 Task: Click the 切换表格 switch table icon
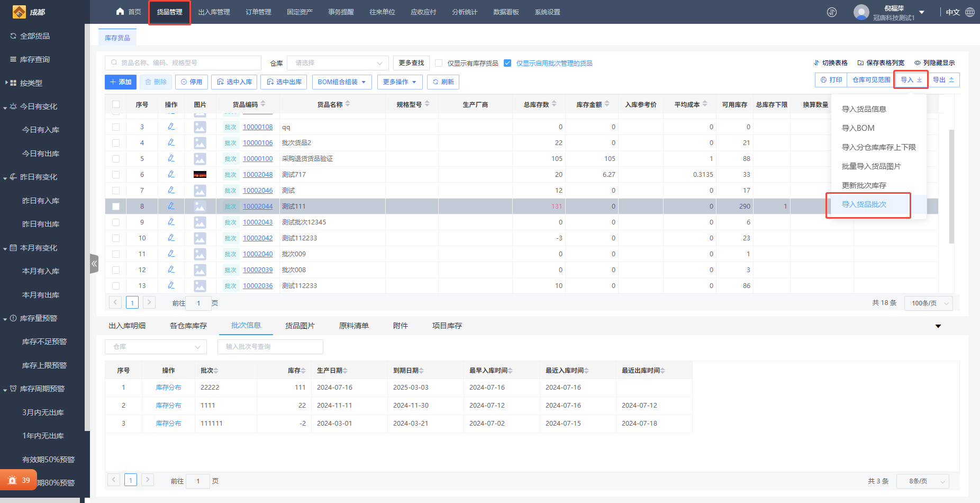click(x=816, y=63)
